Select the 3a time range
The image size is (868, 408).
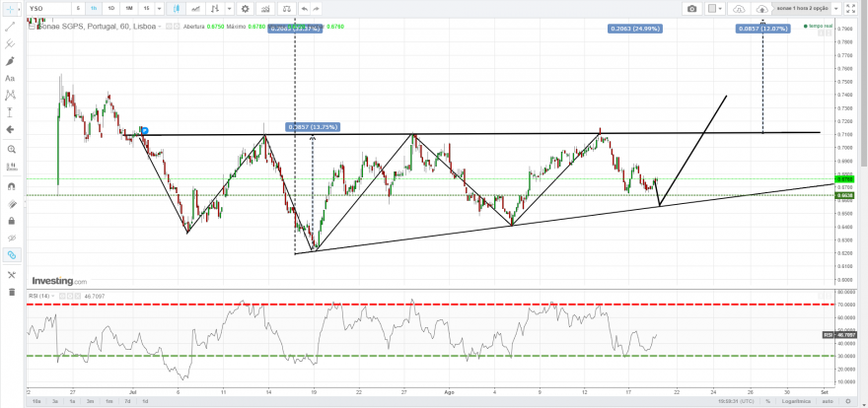pos(56,401)
